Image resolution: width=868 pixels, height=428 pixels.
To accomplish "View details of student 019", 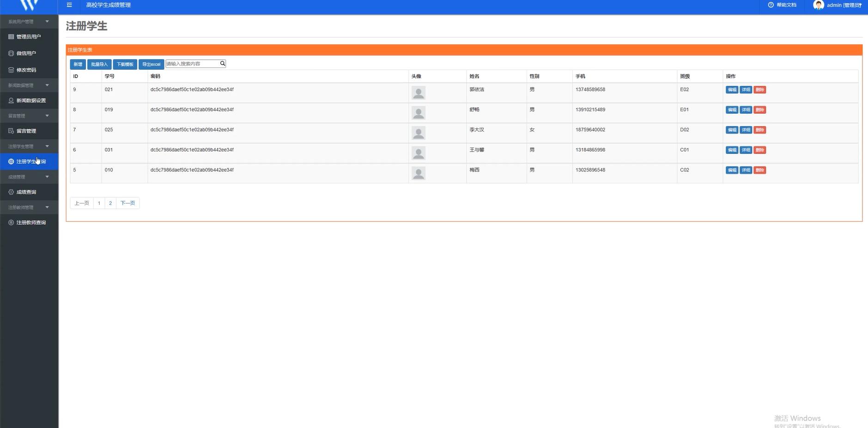I will pyautogui.click(x=746, y=110).
